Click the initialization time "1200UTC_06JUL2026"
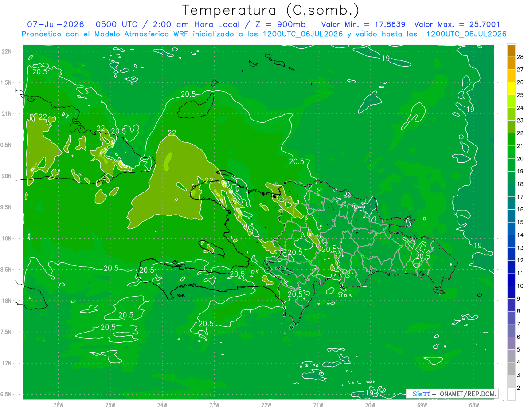This screenshot has height=411, width=532. pyautogui.click(x=303, y=34)
